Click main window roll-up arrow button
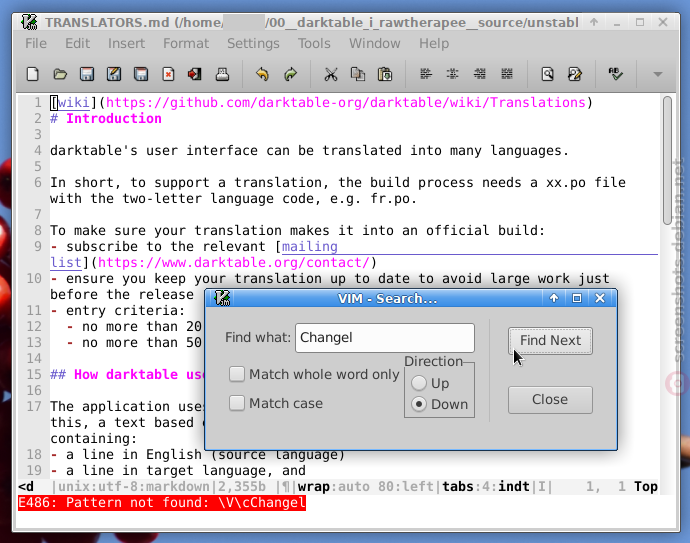Image resolution: width=690 pixels, height=543 pixels. (594, 22)
